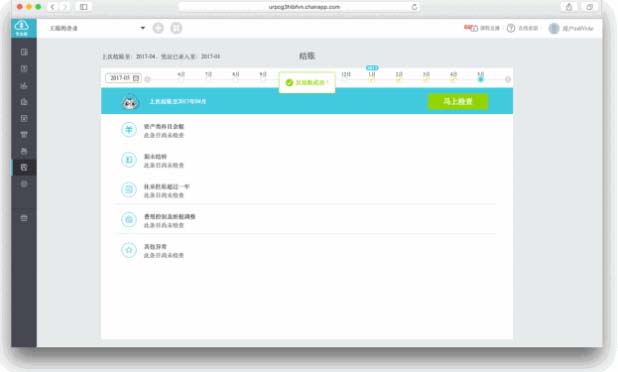Click the ¥ icon beside 资产类科目余额
This screenshot has width=618, height=372.
pyautogui.click(x=128, y=130)
